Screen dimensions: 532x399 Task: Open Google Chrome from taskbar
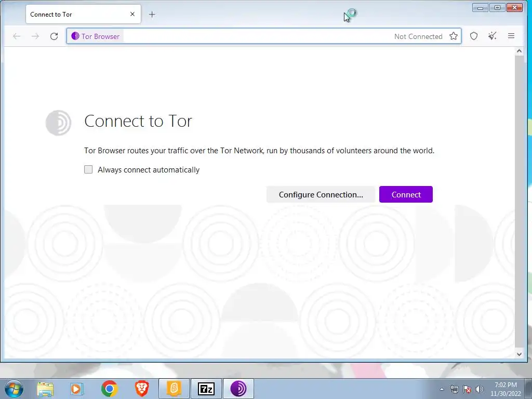[x=109, y=389]
